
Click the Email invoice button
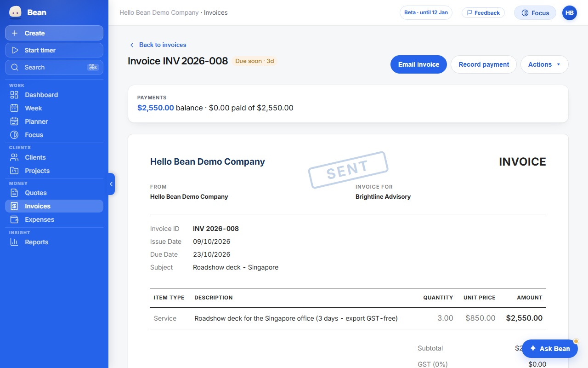click(x=418, y=64)
